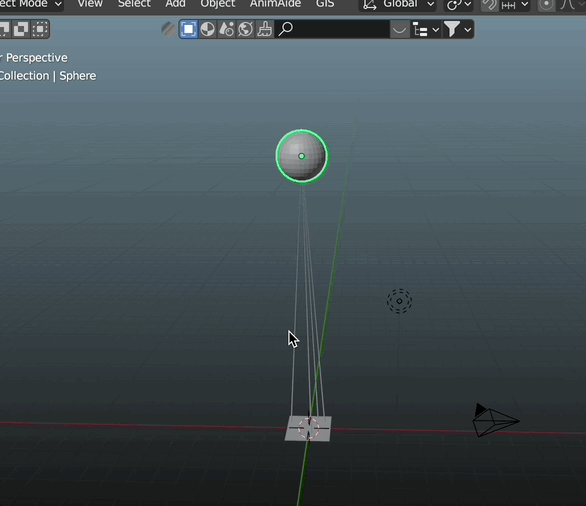Open the hierarchy display mode dropdown
Screen dimensions: 586x506
coord(425,29)
